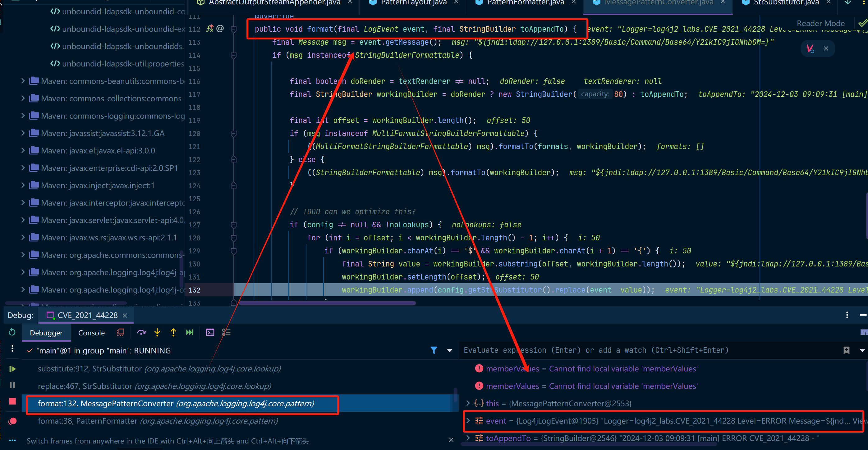Close the floating editor toolbar with X
868x450 pixels.
(x=826, y=48)
